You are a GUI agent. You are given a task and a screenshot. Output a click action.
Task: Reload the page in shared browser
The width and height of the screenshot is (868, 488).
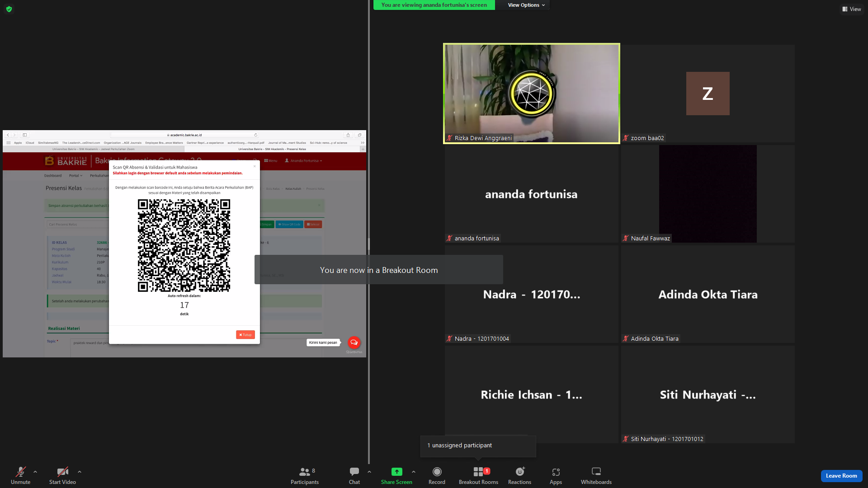[256, 135]
